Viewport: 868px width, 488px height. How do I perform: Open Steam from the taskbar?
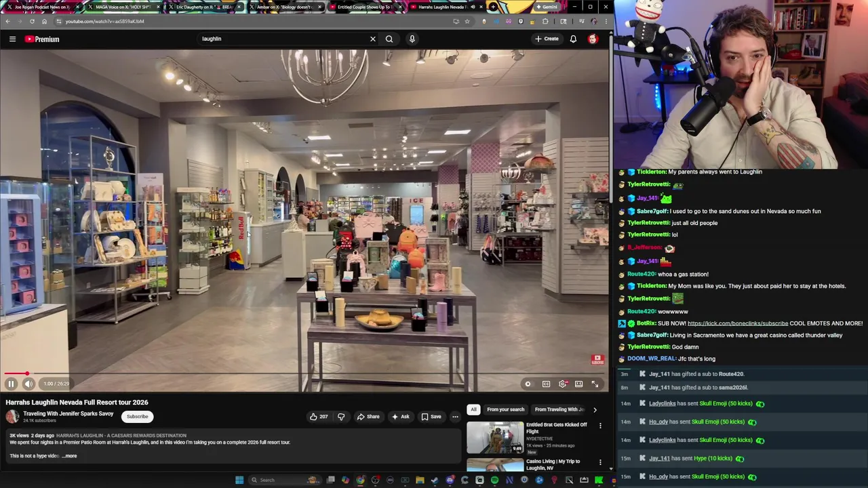click(435, 480)
